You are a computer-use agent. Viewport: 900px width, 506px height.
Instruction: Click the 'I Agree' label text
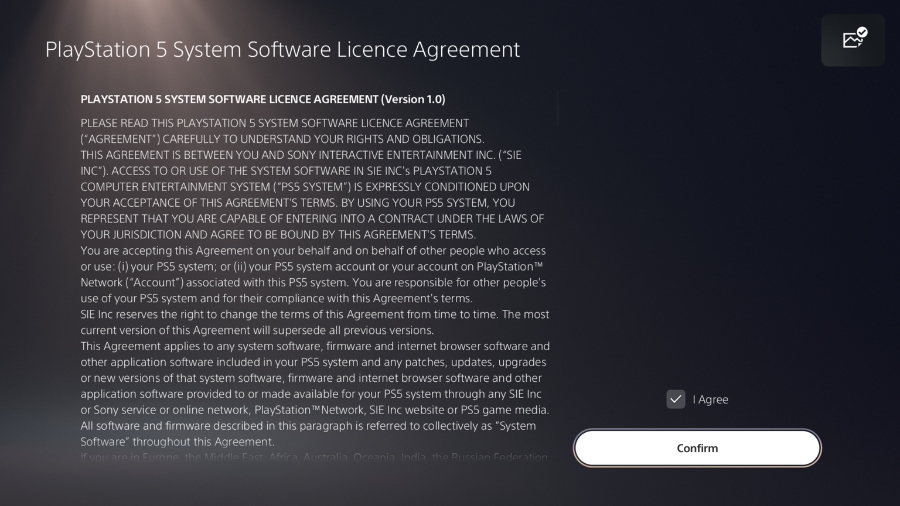click(711, 400)
